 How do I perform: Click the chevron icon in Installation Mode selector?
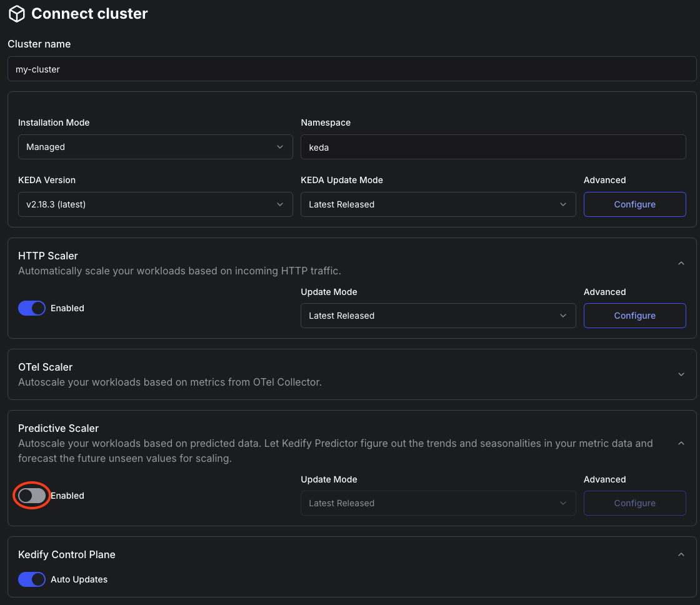click(279, 147)
